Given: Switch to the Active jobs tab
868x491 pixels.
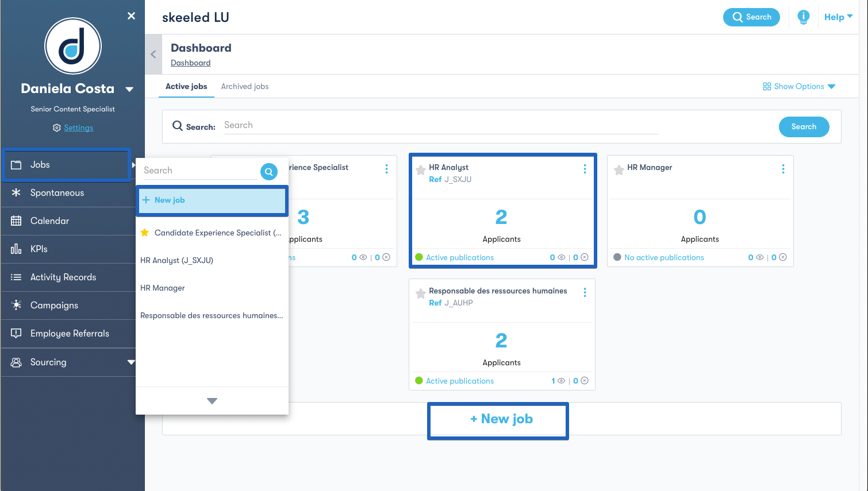Looking at the screenshot, I should coord(186,87).
